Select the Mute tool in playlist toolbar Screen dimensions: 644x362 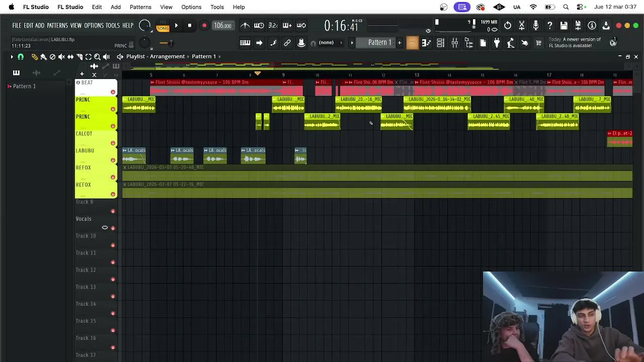point(61,57)
